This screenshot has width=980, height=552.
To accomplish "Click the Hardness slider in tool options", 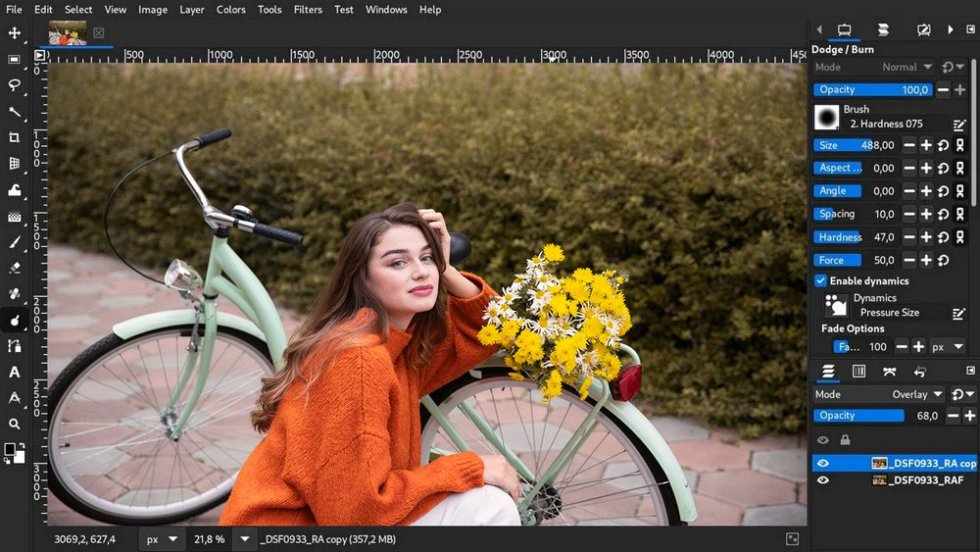I will pos(856,237).
